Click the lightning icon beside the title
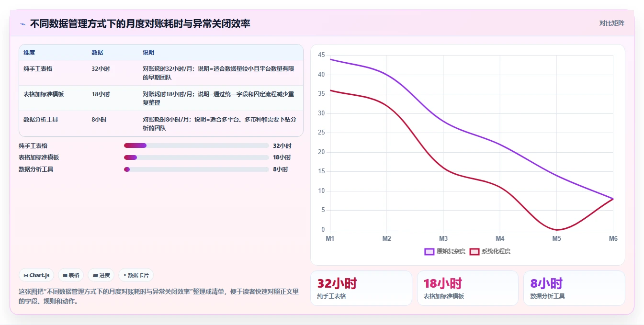Screen dimensions: 644x325 tap(23, 24)
